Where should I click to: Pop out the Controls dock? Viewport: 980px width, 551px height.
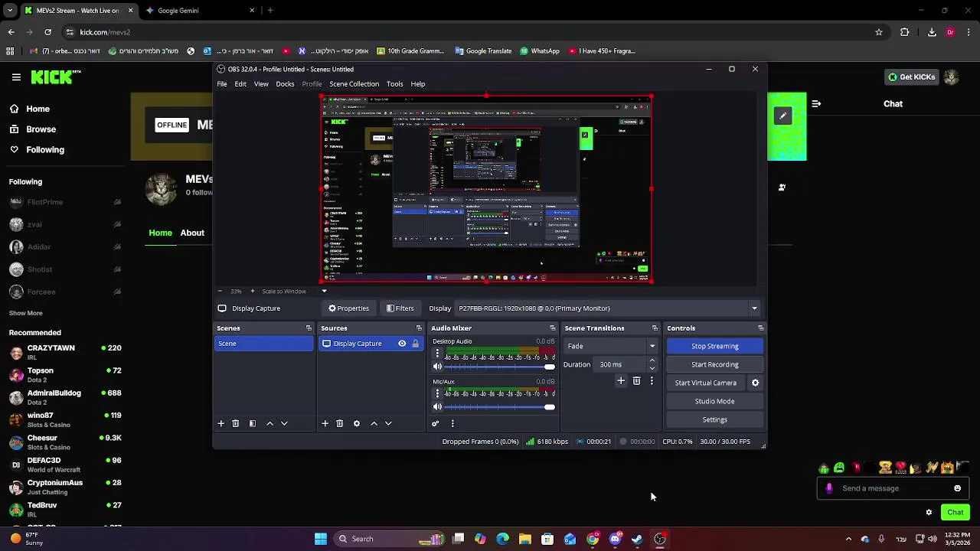761,328
